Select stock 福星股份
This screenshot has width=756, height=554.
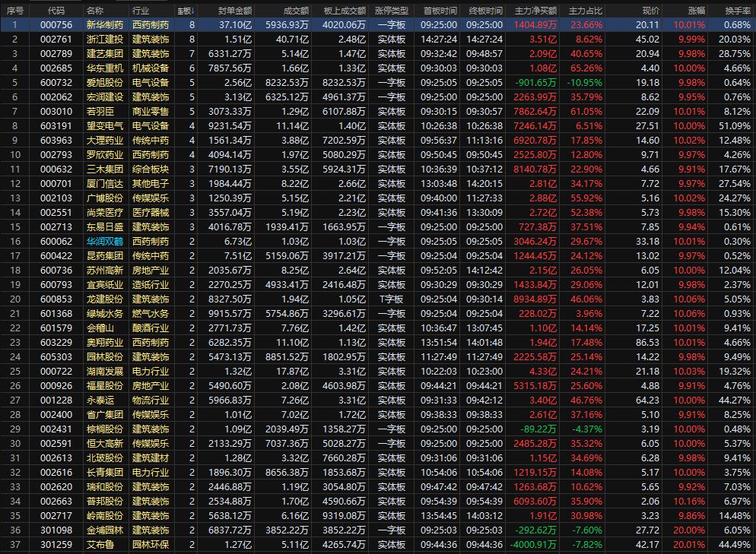(x=105, y=386)
